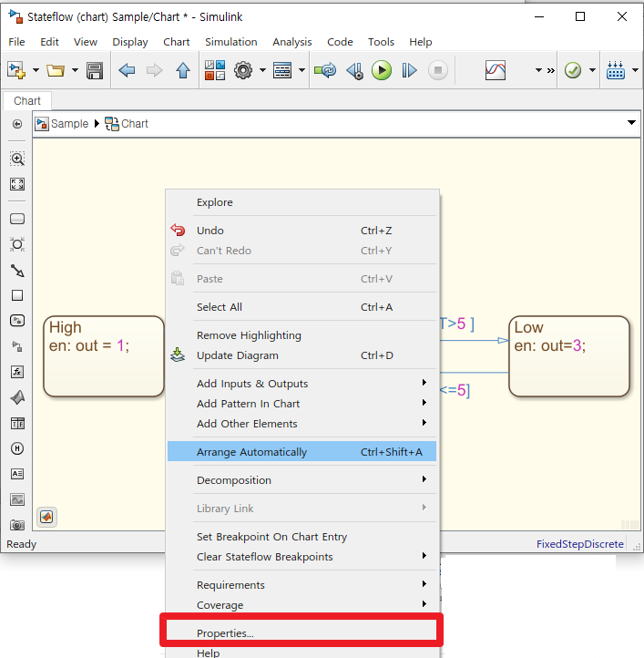This screenshot has height=658, width=644.
Task: Open the Code menu
Action: (x=340, y=42)
